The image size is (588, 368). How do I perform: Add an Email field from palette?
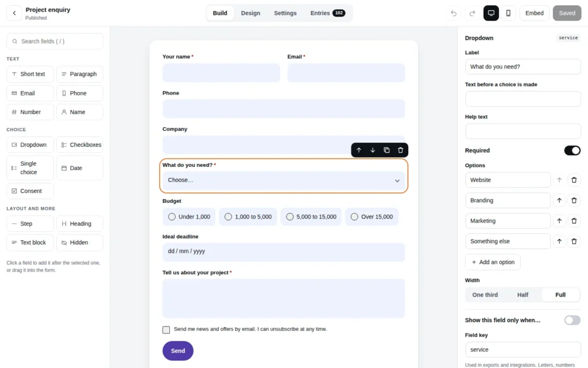pyautogui.click(x=30, y=93)
